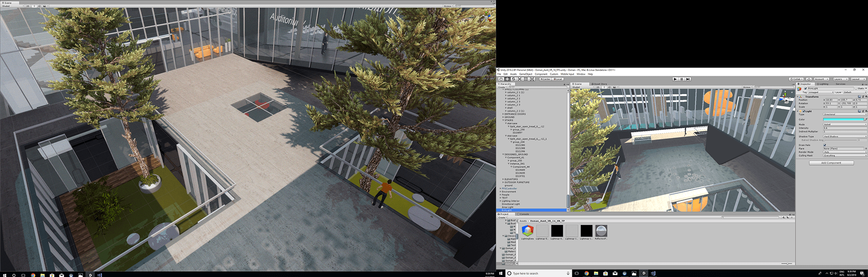868x277 pixels.
Task: Open the GameObject menu
Action: 525,74
